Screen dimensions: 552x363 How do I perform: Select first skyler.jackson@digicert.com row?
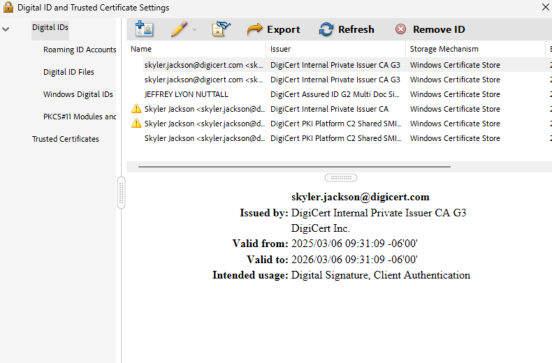(x=339, y=65)
